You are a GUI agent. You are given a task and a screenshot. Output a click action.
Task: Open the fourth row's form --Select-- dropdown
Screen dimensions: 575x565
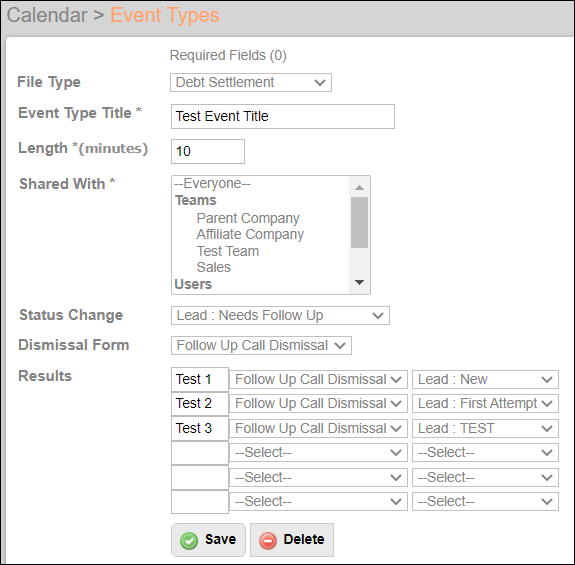pos(318,452)
